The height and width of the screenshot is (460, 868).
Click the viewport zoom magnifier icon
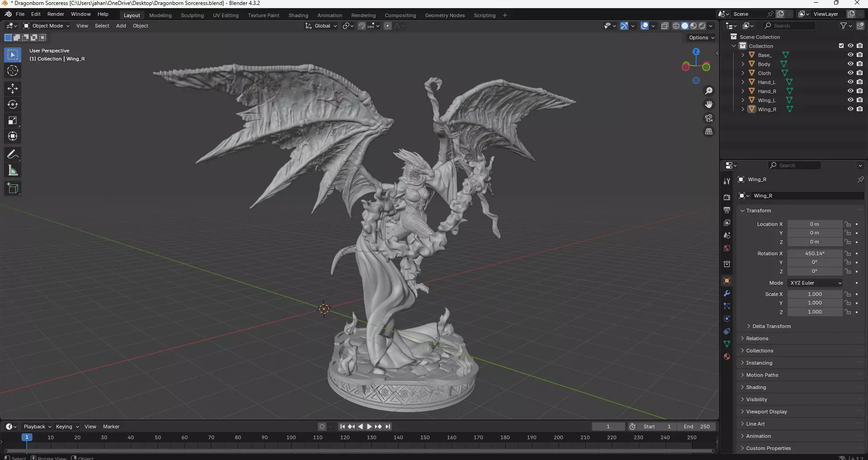709,91
